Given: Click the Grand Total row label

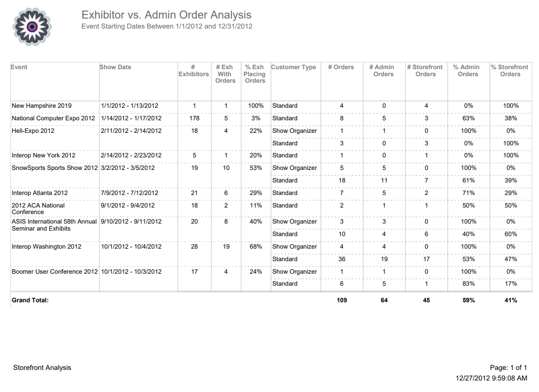Looking at the screenshot, I should [x=30, y=300].
